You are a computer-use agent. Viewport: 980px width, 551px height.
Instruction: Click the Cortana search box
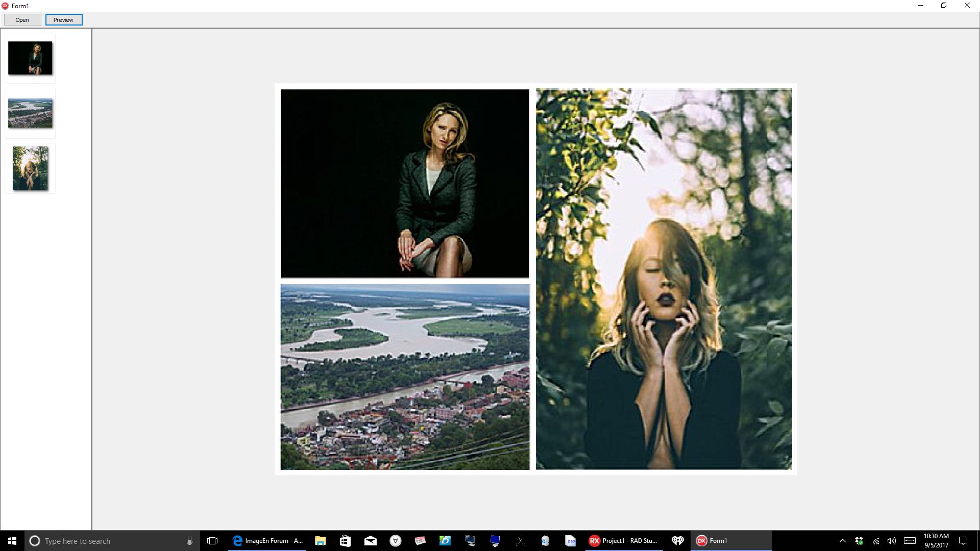click(111, 541)
